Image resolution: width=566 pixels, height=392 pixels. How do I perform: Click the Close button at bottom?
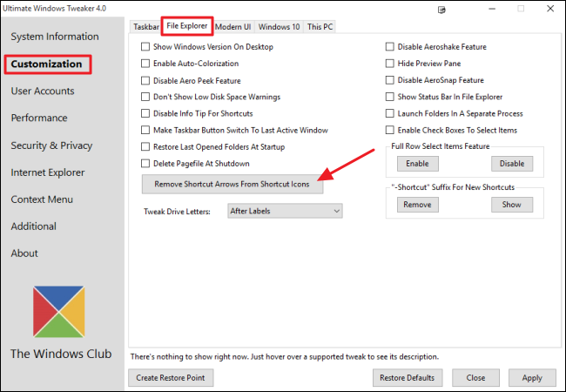pyautogui.click(x=475, y=377)
